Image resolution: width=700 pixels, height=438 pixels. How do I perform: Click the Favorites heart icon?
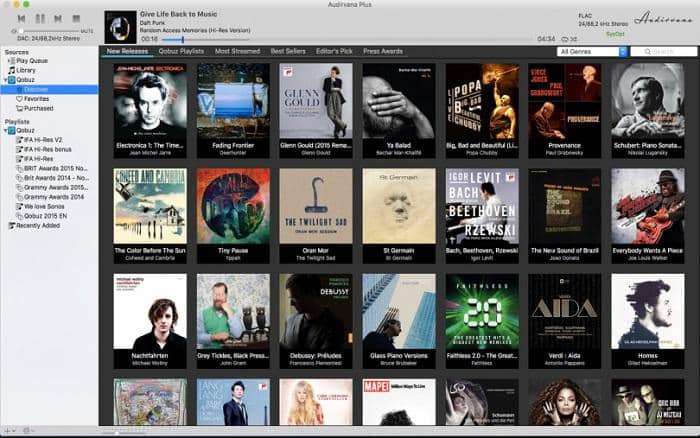click(19, 99)
